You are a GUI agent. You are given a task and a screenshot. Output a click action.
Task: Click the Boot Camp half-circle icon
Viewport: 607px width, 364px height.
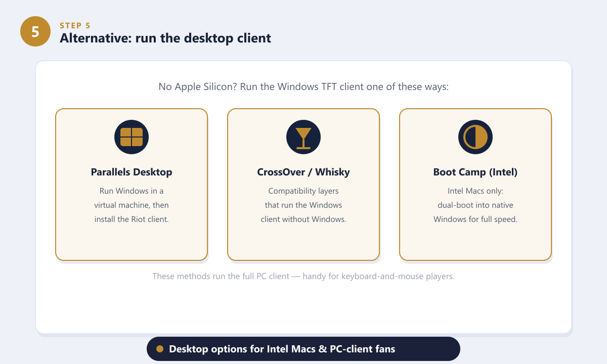click(475, 137)
